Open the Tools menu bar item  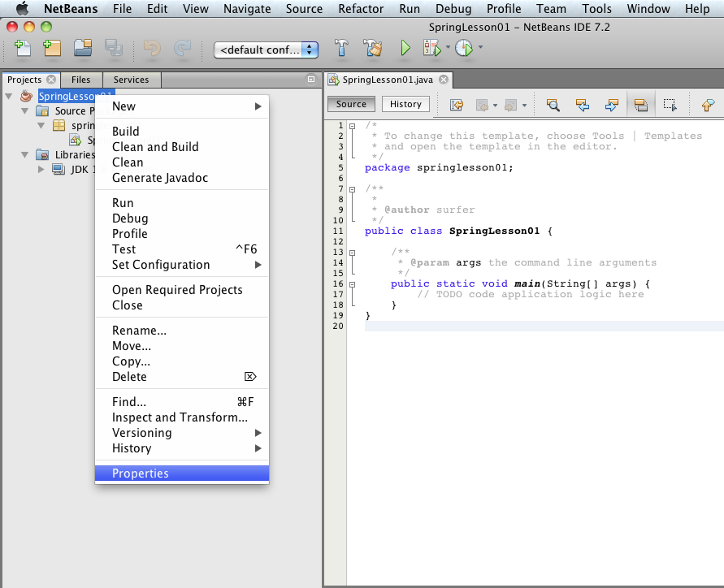coord(596,9)
